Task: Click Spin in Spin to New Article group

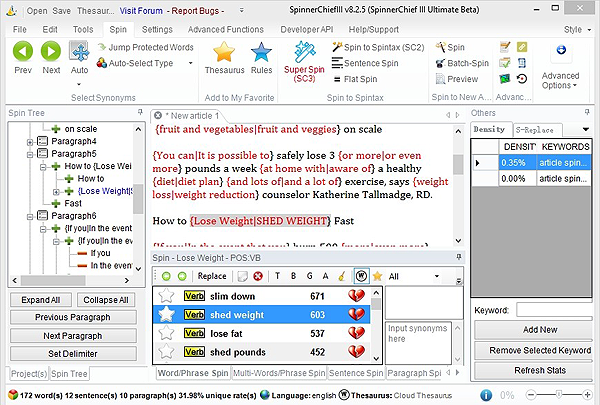Action: (x=450, y=47)
